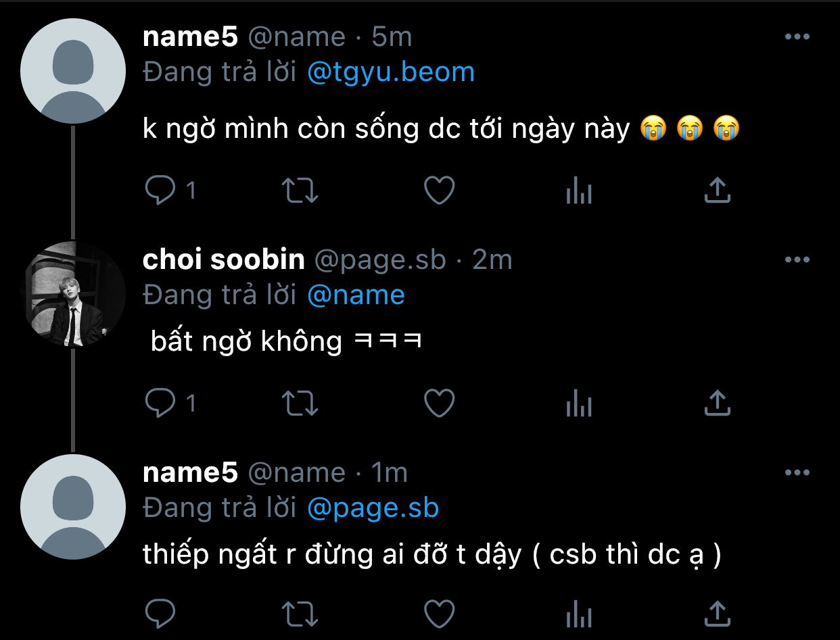The width and height of the screenshot is (840, 640).
Task: Open more options on the last tweet
Action: [x=797, y=473]
